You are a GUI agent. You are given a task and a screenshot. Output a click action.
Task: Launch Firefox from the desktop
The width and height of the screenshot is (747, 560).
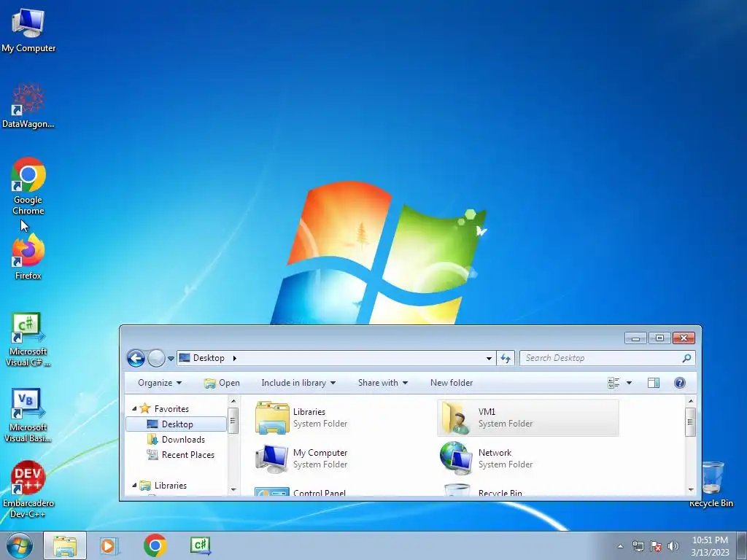pos(28,257)
